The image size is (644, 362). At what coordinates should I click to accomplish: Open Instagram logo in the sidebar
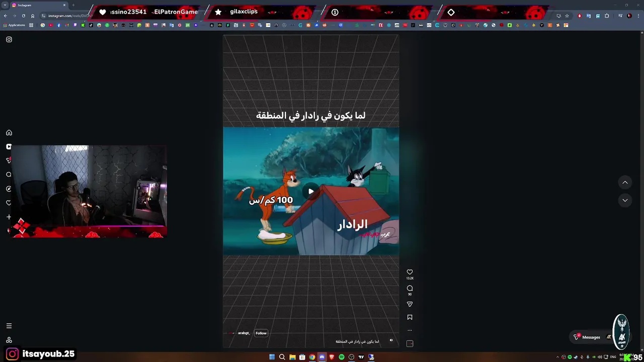click(x=9, y=39)
